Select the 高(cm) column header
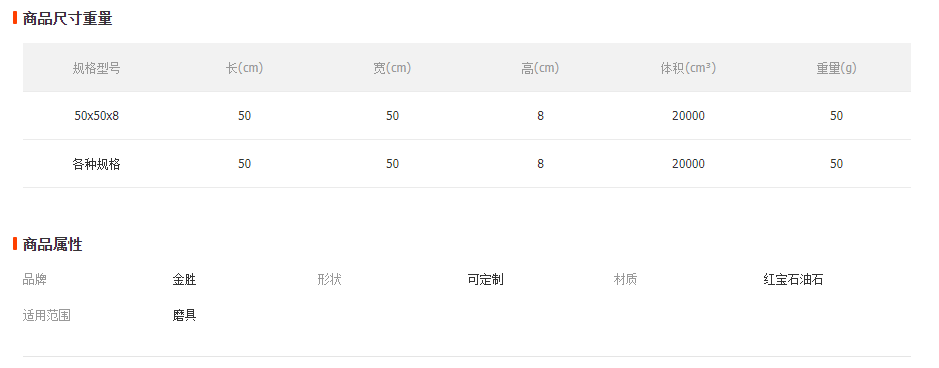Screen dimensions: 939x368 [540, 68]
